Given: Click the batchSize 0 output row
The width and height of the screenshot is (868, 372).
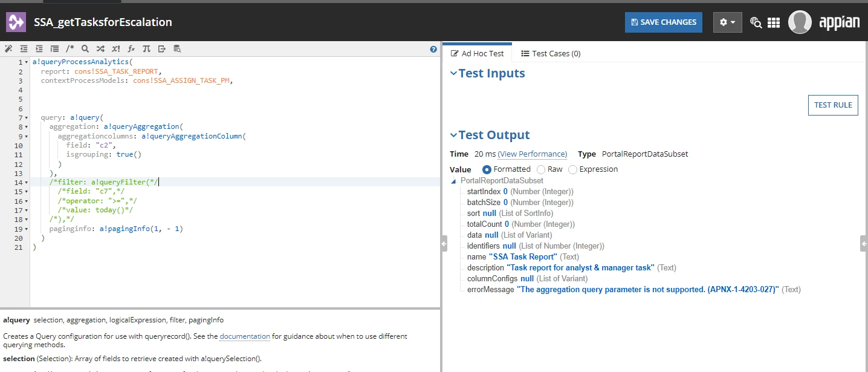Looking at the screenshot, I should (x=520, y=203).
